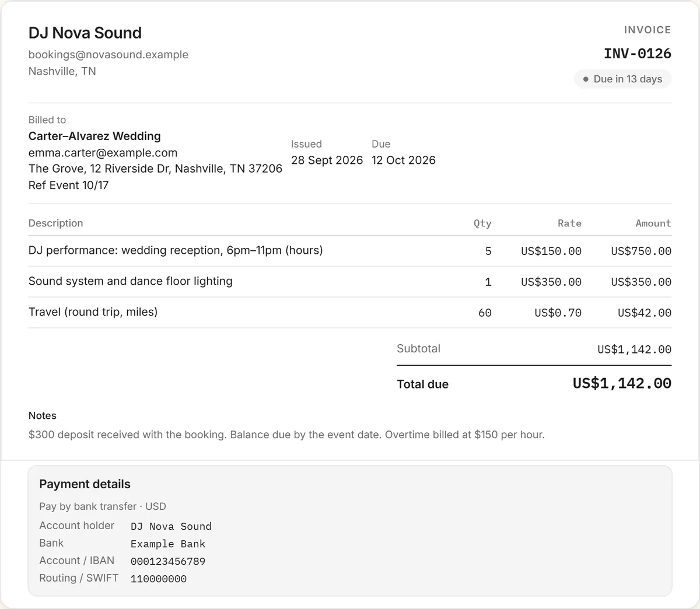Click the Total due label
Image resolution: width=700 pixels, height=609 pixels.
coord(422,384)
